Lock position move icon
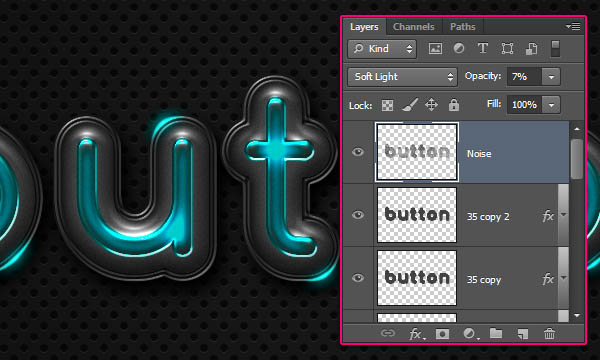600x360 pixels. (431, 105)
